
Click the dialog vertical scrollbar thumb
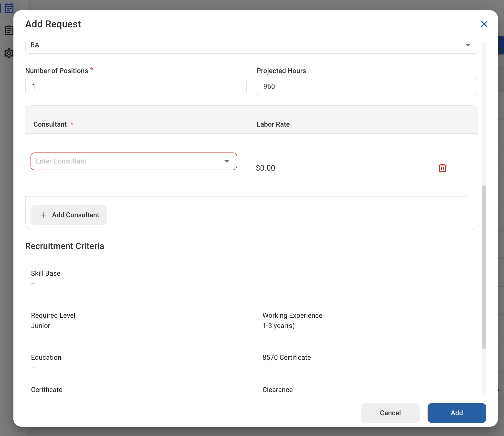click(x=484, y=267)
